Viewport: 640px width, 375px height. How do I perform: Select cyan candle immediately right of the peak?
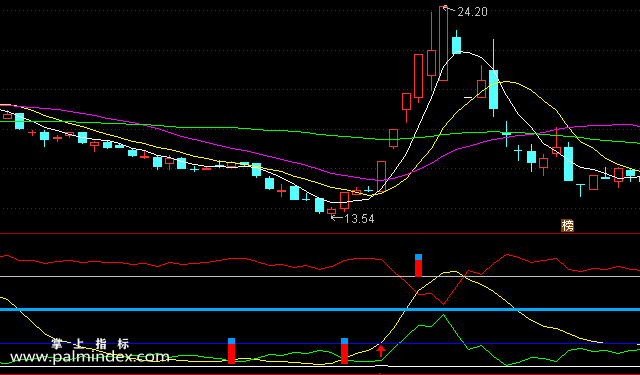point(456,42)
